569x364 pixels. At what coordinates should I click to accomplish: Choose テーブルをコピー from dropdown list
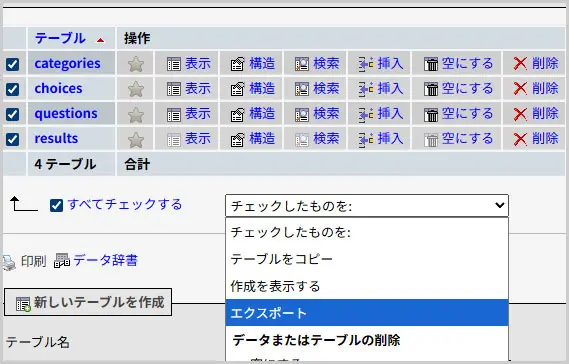coord(367,259)
